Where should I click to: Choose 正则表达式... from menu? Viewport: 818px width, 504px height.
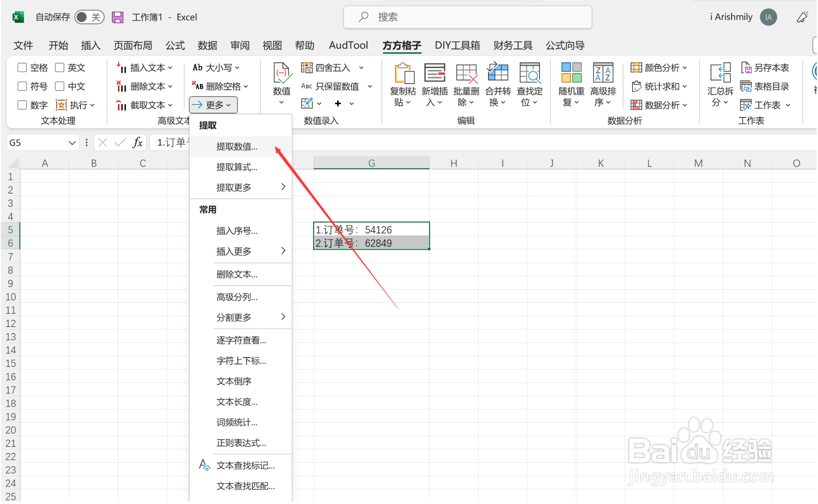click(241, 443)
